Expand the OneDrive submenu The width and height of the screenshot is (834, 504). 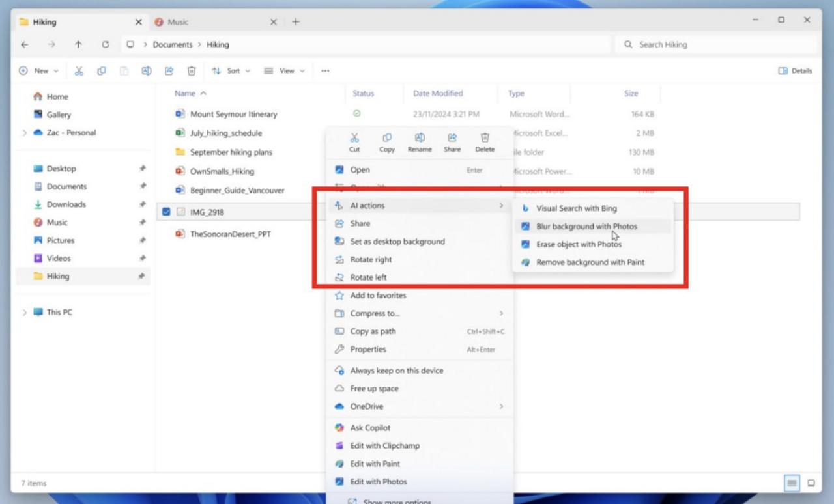point(420,406)
